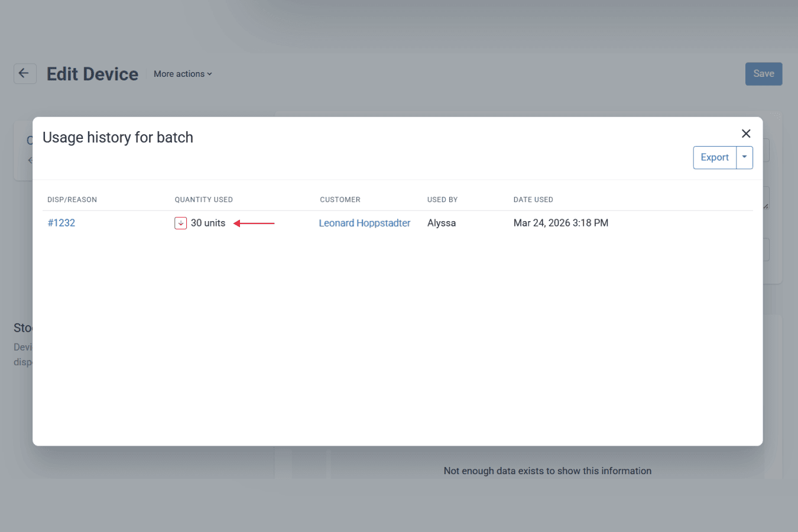Click the QUANTITY USED column header
Viewport: 798px width, 532px height.
tap(204, 200)
